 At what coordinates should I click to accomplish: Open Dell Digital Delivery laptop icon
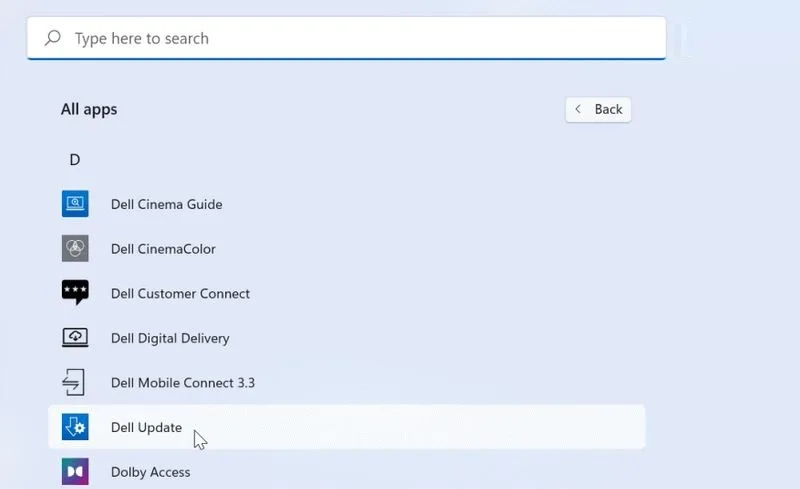[75, 337]
